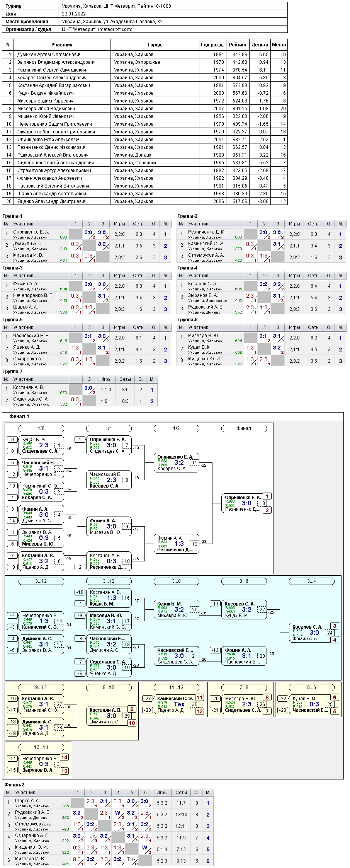
Task: Select participant Мищенко Юрий Иванович
Action: pos(46,116)
